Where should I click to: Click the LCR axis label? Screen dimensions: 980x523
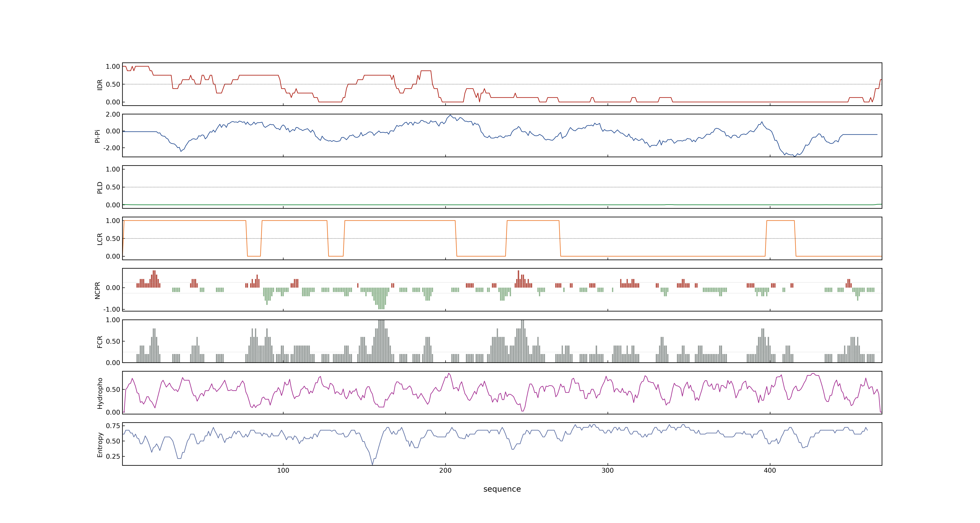[100, 239]
